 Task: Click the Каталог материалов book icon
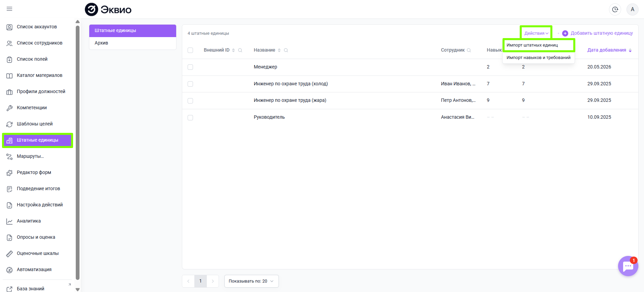(x=9, y=76)
